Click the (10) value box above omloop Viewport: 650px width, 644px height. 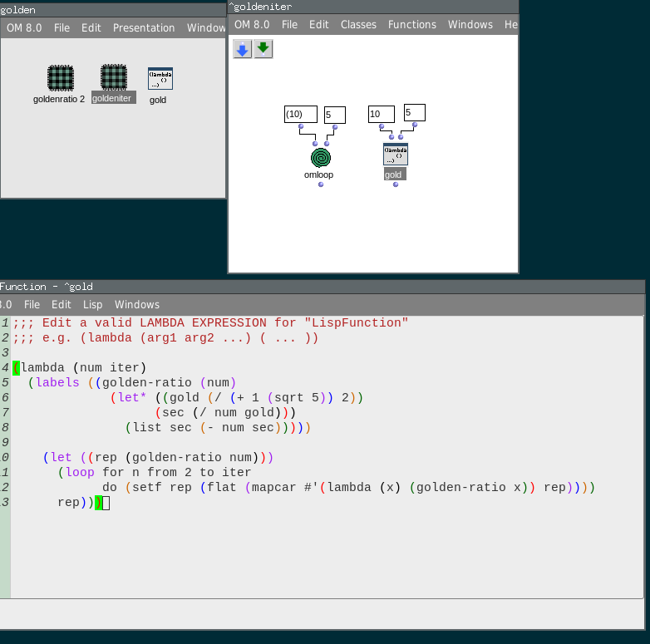tap(300, 115)
